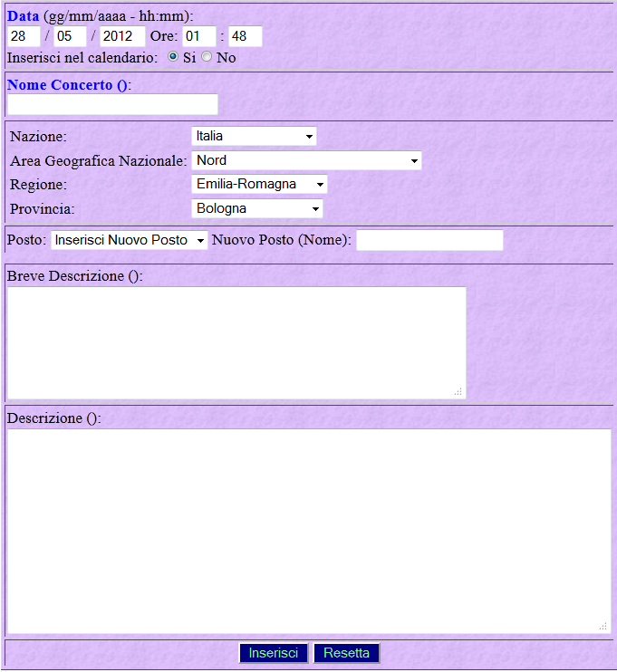Click the Inserisci button
This screenshot has width=617, height=672.
[274, 653]
